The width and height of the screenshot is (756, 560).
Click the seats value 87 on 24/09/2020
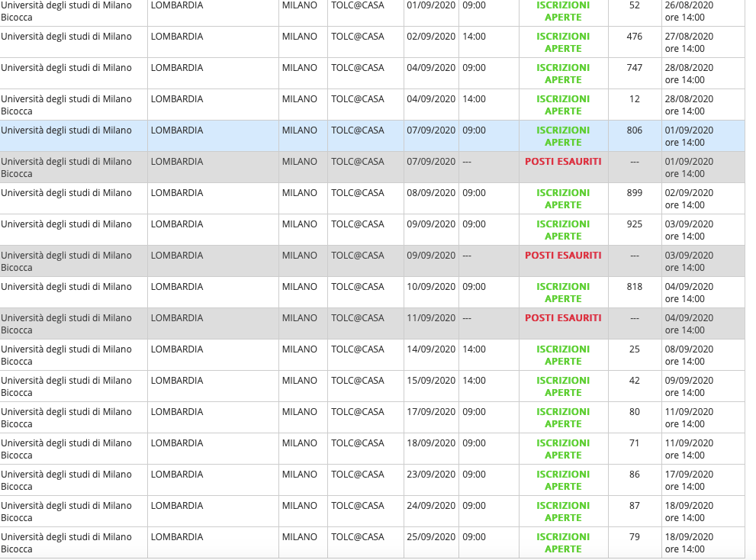[635, 506]
